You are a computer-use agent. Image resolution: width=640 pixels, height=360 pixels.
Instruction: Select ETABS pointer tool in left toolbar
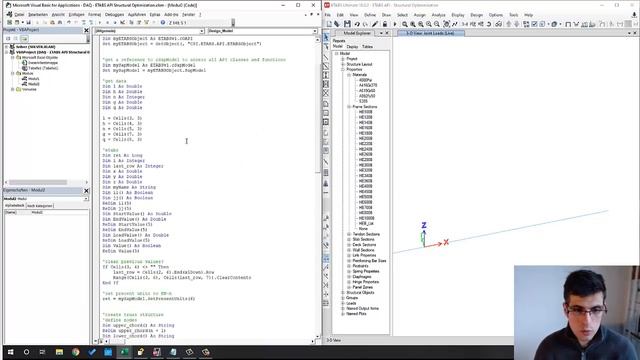pyautogui.click(x=326, y=38)
